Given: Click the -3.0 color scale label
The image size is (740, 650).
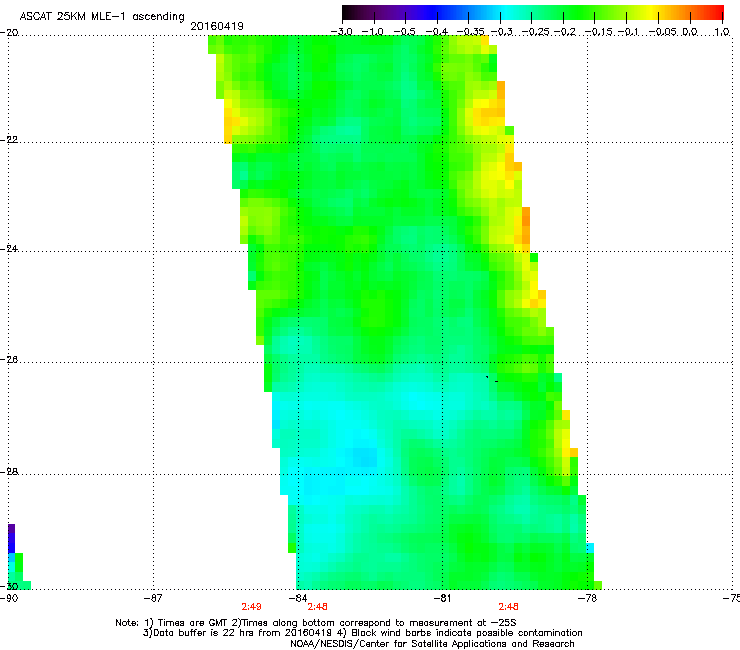Looking at the screenshot, I should tap(341, 32).
